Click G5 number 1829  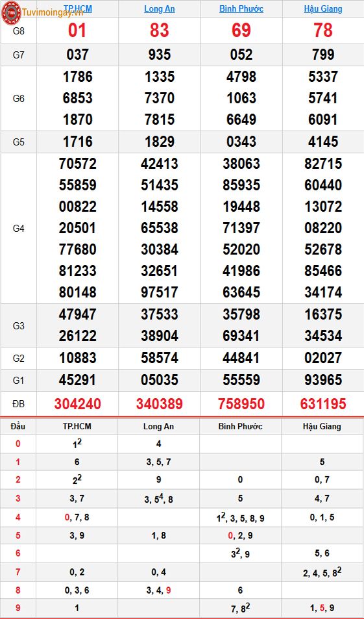point(160,142)
